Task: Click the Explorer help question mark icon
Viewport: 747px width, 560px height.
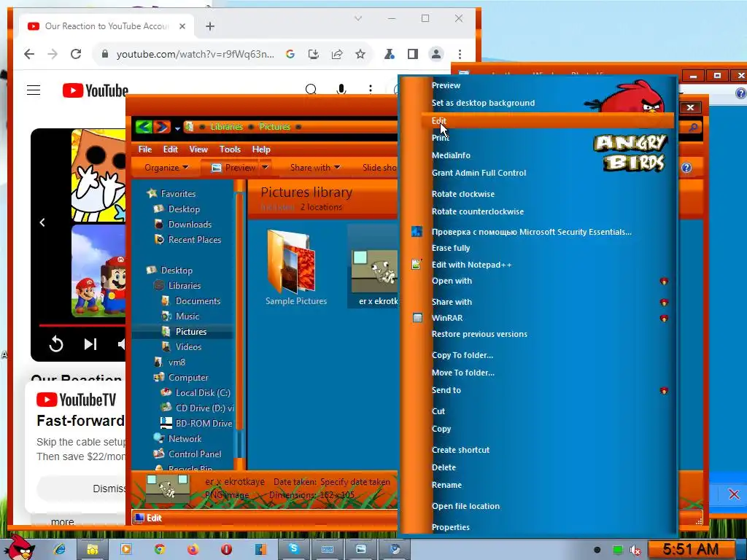Action: (x=686, y=168)
